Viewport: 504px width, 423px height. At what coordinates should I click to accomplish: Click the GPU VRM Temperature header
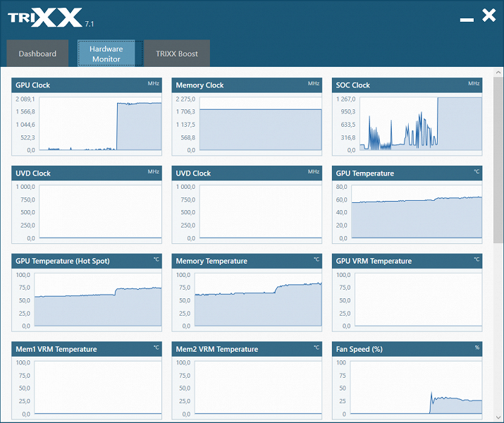(x=407, y=261)
